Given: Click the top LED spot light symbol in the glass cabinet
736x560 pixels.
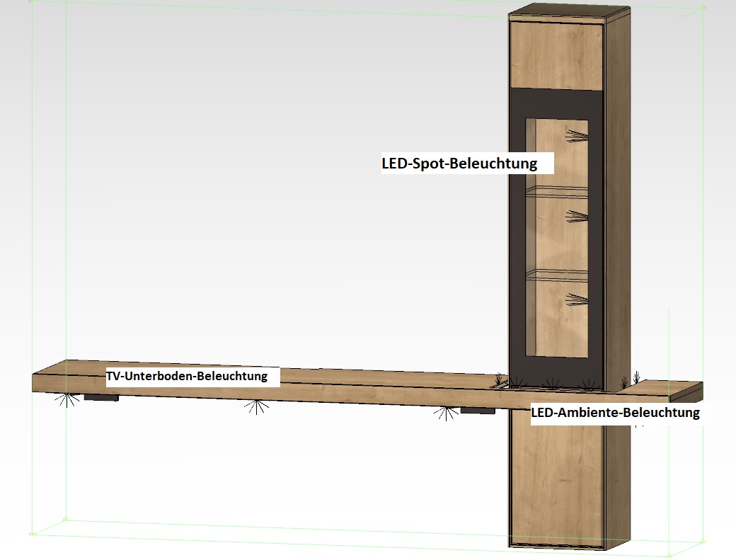Looking at the screenshot, I should 576,135.
